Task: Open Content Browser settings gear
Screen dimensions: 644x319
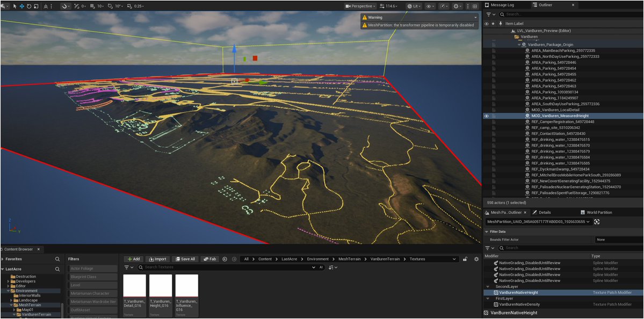Action: [476, 259]
